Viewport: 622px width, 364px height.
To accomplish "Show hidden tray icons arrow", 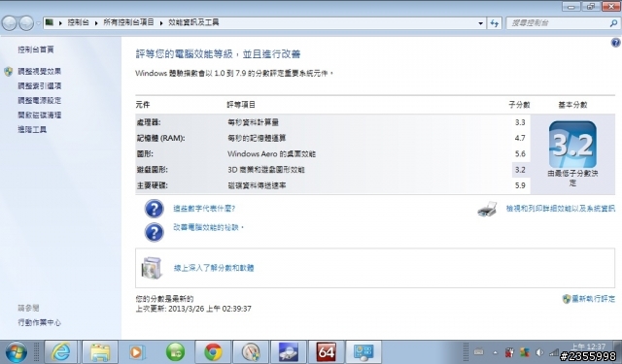I will pos(495,352).
